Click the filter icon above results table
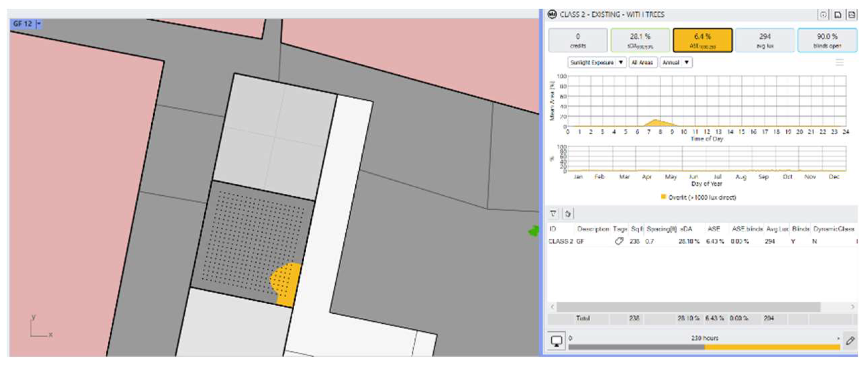Image resolution: width=868 pixels, height=366 pixels. pos(553,213)
